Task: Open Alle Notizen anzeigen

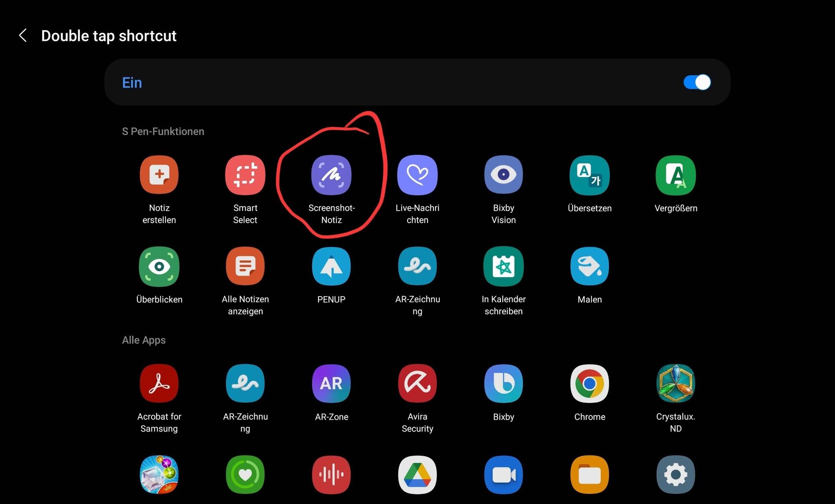Action: (x=245, y=266)
